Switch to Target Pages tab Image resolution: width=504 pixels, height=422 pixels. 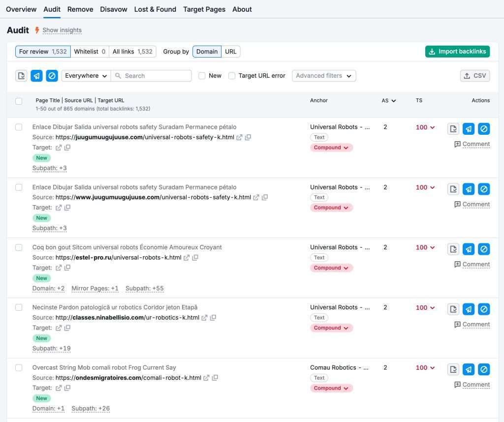(x=204, y=9)
